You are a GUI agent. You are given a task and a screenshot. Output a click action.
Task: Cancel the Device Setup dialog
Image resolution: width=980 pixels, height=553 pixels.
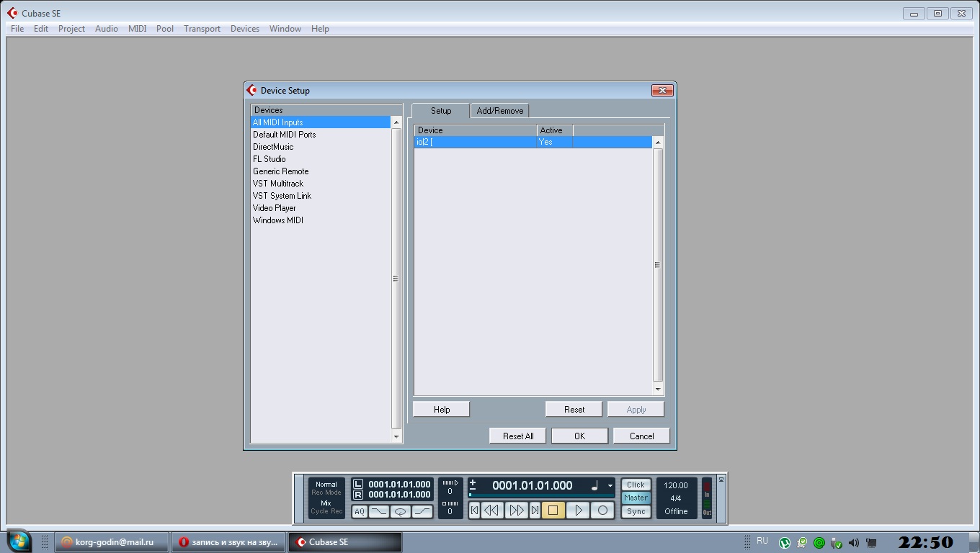coord(641,436)
